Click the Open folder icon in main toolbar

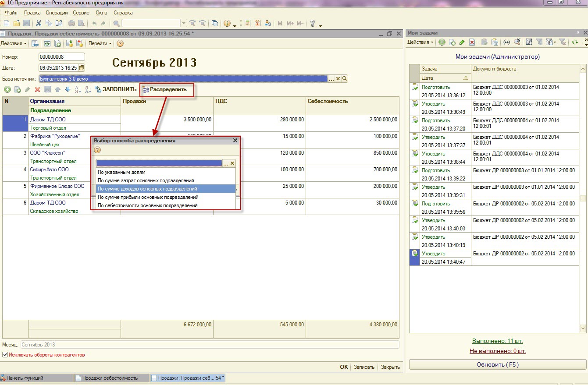[17, 23]
